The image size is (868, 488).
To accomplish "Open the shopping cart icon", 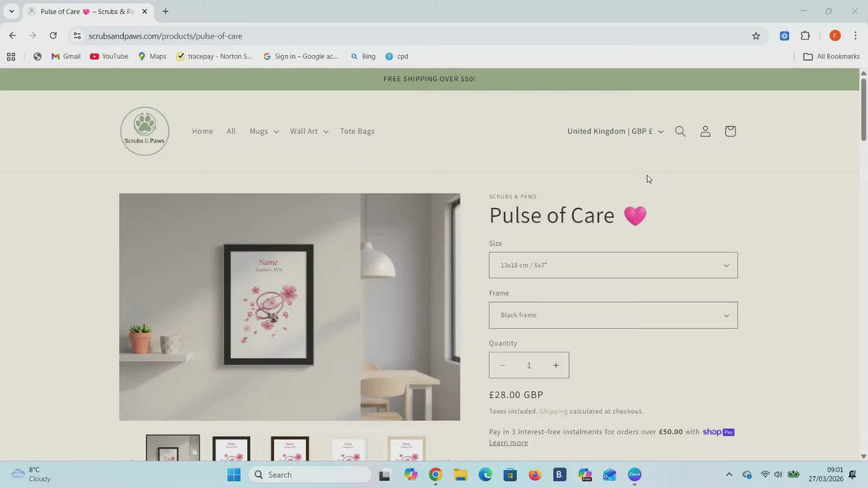I will coord(730,132).
